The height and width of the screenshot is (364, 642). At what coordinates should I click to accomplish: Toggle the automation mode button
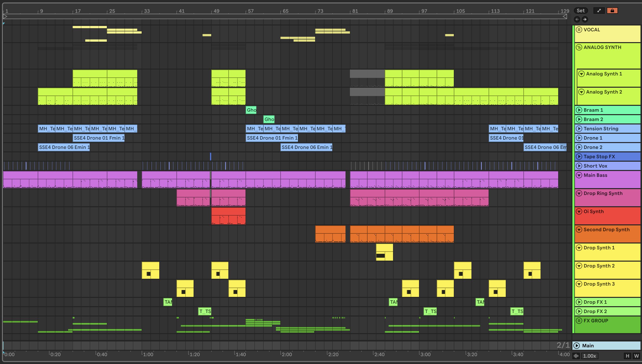coord(599,11)
